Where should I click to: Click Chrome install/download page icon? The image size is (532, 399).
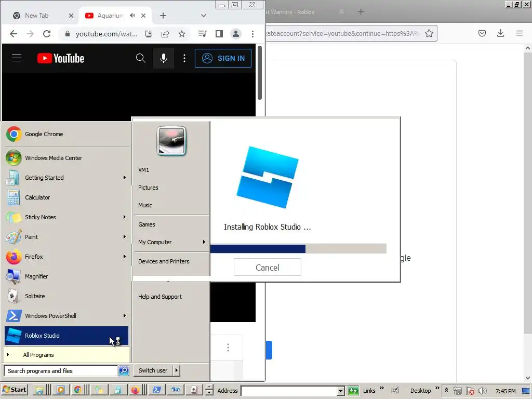pyautogui.click(x=149, y=34)
